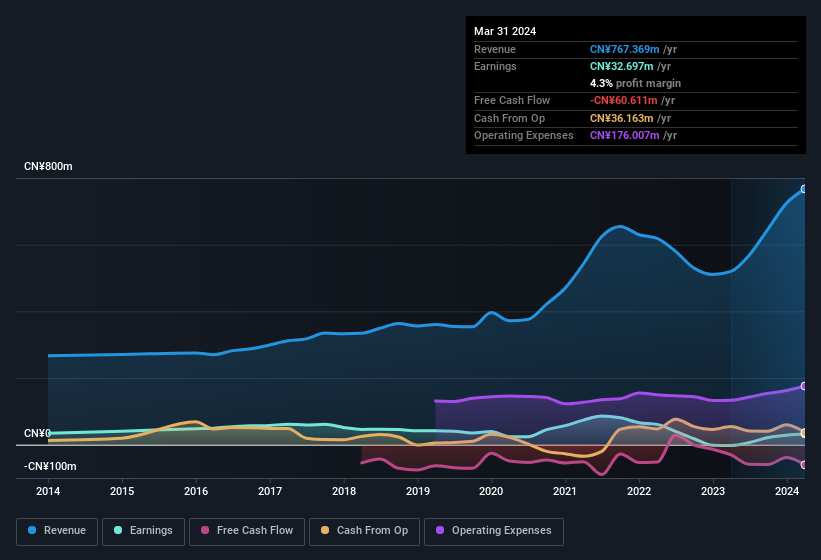The width and height of the screenshot is (821, 560).
Task: Toggle the Free Cash Flow legend button
Action: [x=247, y=531]
